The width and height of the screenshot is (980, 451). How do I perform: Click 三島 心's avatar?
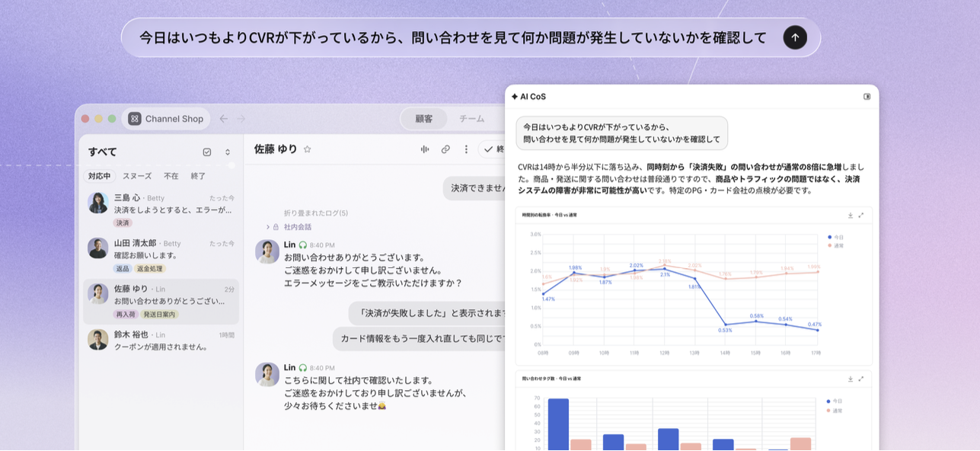tap(97, 203)
